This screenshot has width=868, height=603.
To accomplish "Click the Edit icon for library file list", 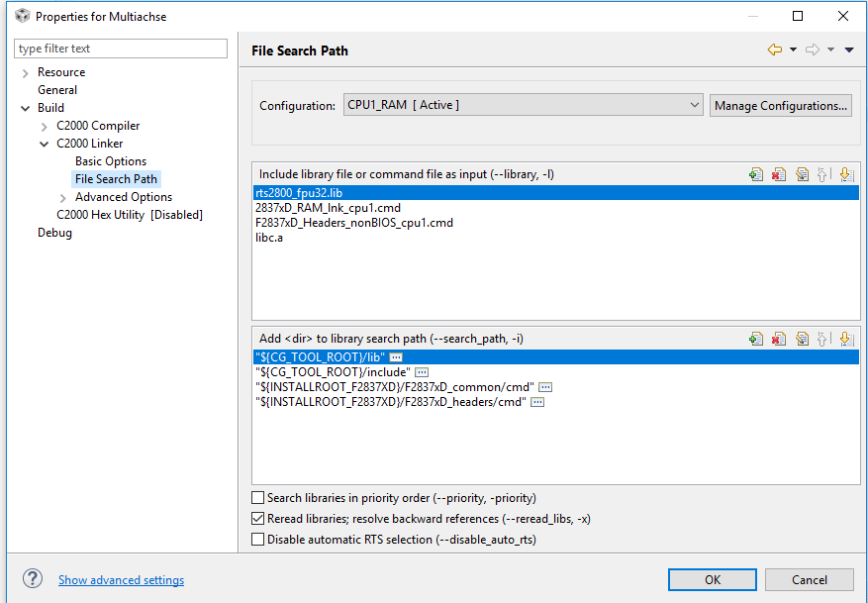I will click(x=802, y=175).
